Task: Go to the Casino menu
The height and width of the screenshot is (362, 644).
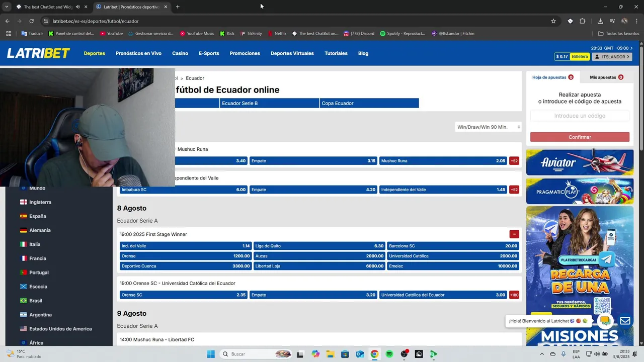Action: click(x=180, y=53)
